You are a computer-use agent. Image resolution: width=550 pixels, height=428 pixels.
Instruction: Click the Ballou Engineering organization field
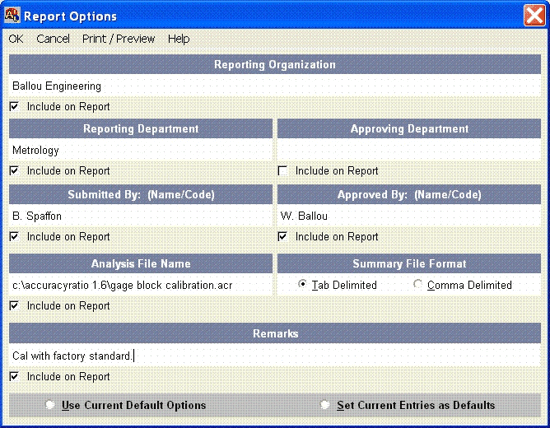tap(275, 86)
